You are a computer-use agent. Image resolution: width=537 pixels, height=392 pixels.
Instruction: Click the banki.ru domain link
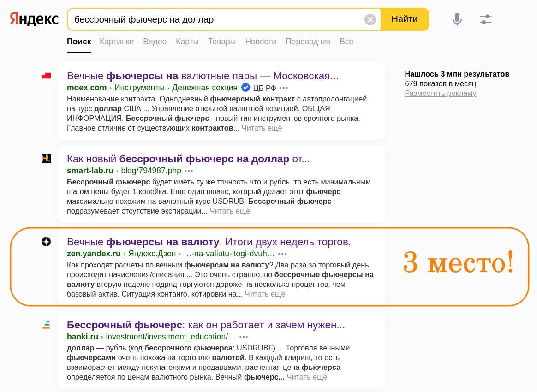(x=83, y=337)
